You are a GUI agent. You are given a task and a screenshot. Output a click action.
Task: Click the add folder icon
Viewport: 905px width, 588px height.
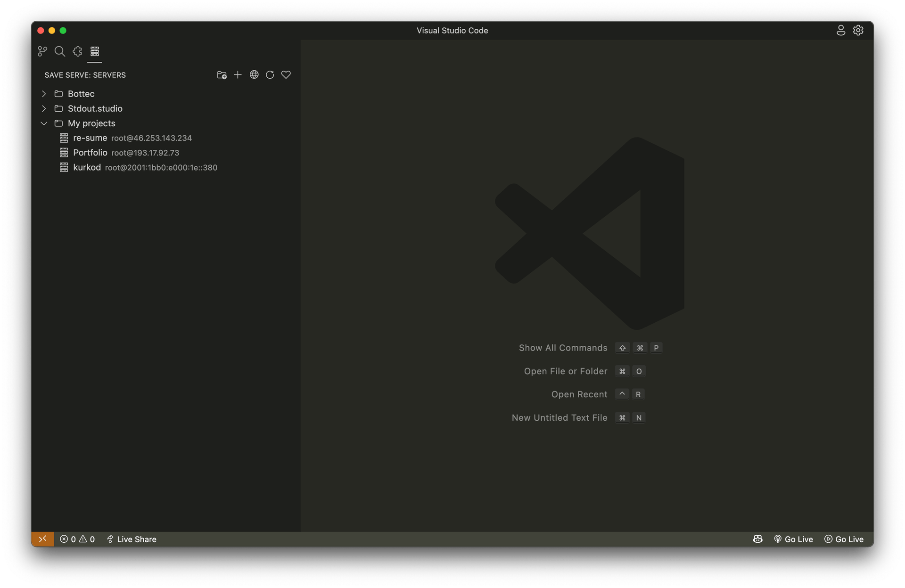222,75
